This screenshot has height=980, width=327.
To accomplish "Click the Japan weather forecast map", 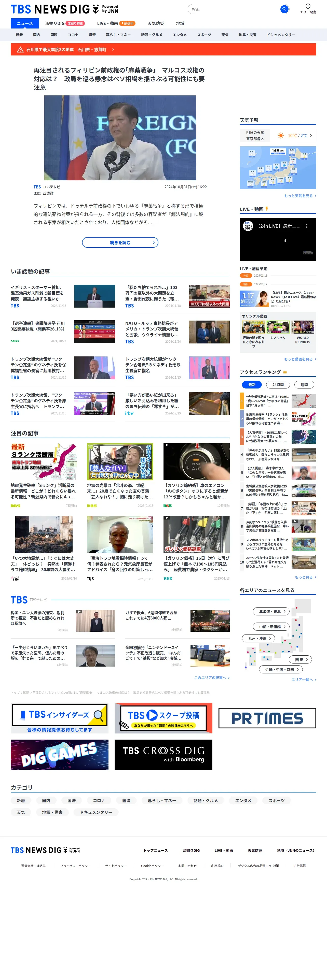I will 278,168.
